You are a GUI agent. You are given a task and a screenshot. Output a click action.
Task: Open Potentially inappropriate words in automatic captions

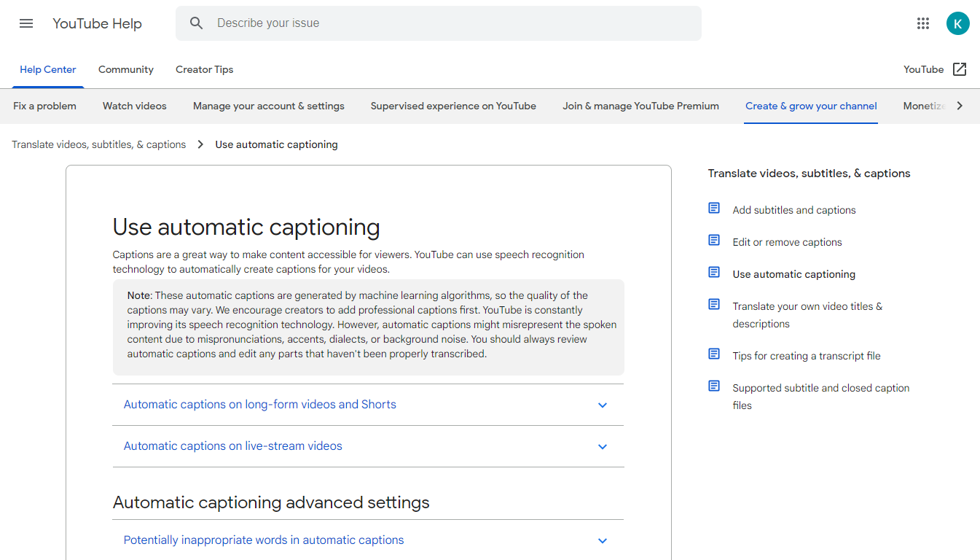[264, 540]
